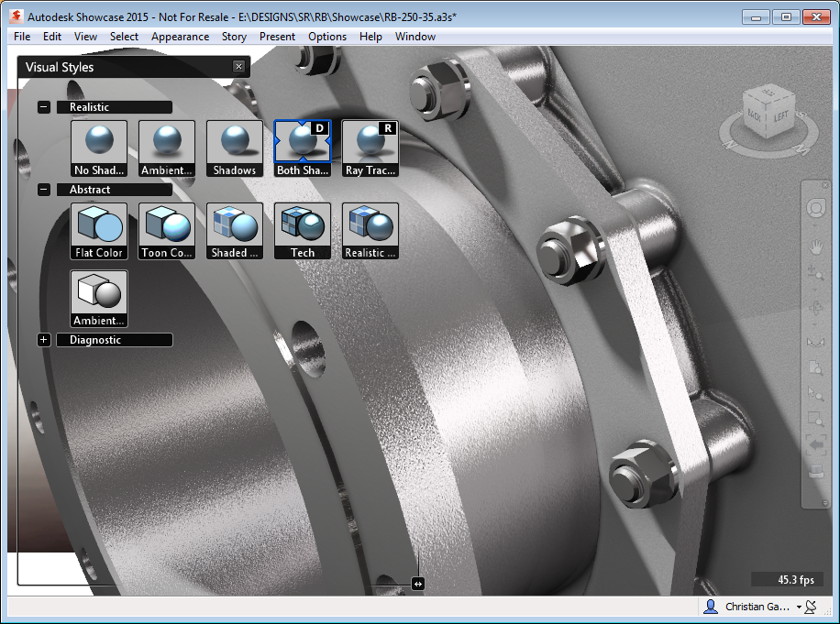Viewport: 840px width, 624px height.
Task: Click the LEFT face of the ViewCube
Action: 781,115
